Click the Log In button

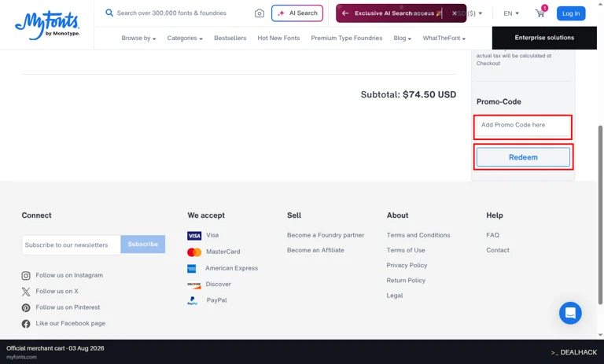coord(571,13)
